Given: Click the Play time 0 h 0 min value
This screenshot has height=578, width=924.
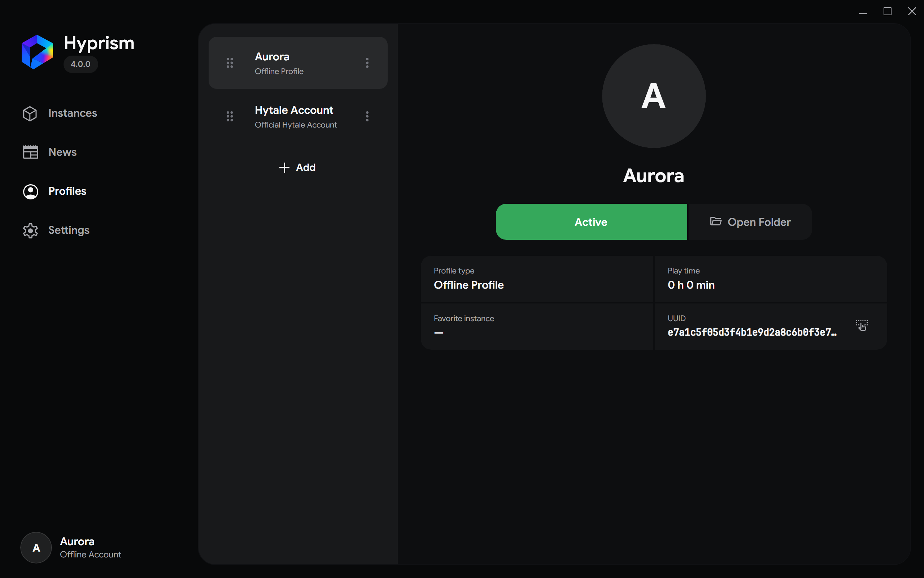Looking at the screenshot, I should 691,285.
